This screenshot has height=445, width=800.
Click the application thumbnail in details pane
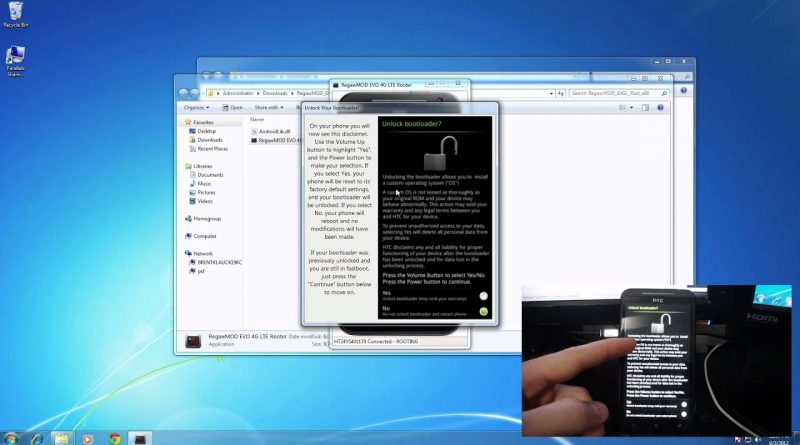click(x=193, y=341)
